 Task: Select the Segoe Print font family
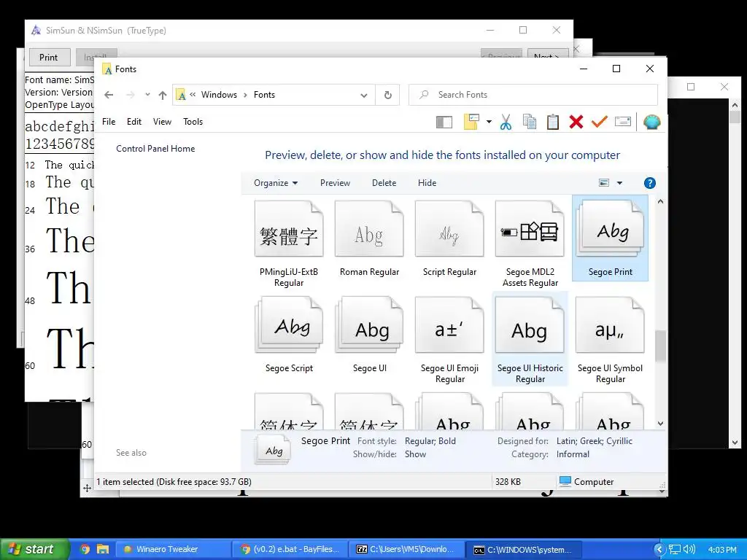pos(611,238)
